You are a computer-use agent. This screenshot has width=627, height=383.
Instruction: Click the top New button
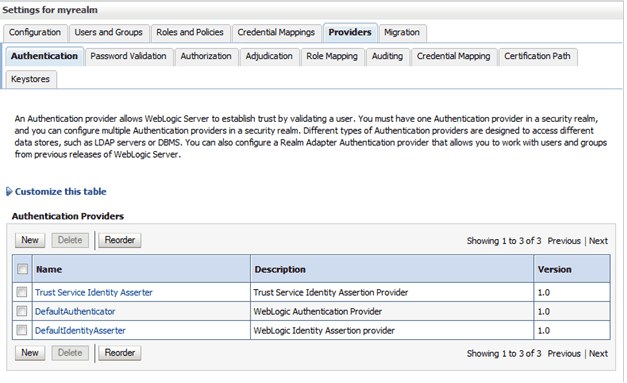pyautogui.click(x=30, y=240)
